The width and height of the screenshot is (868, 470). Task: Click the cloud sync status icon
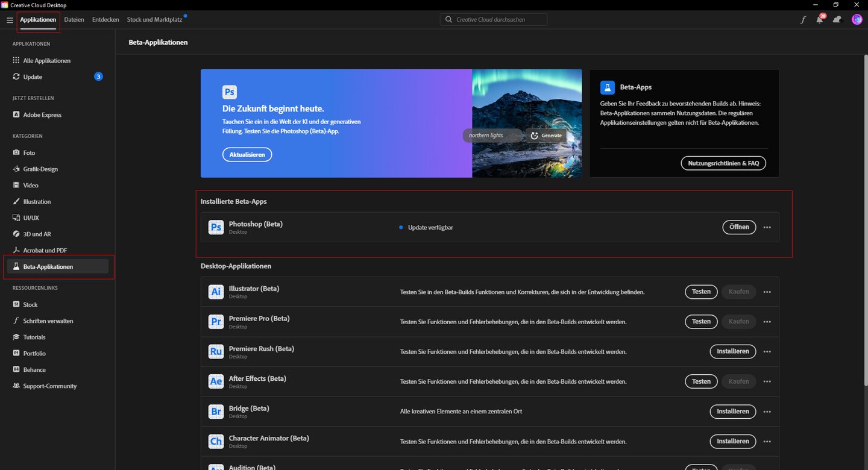[837, 20]
